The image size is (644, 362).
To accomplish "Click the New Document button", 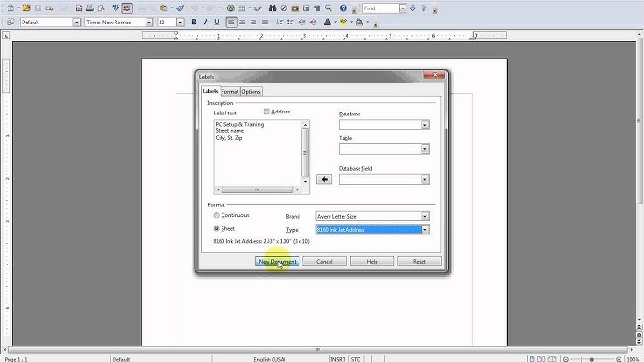I will pyautogui.click(x=277, y=262).
